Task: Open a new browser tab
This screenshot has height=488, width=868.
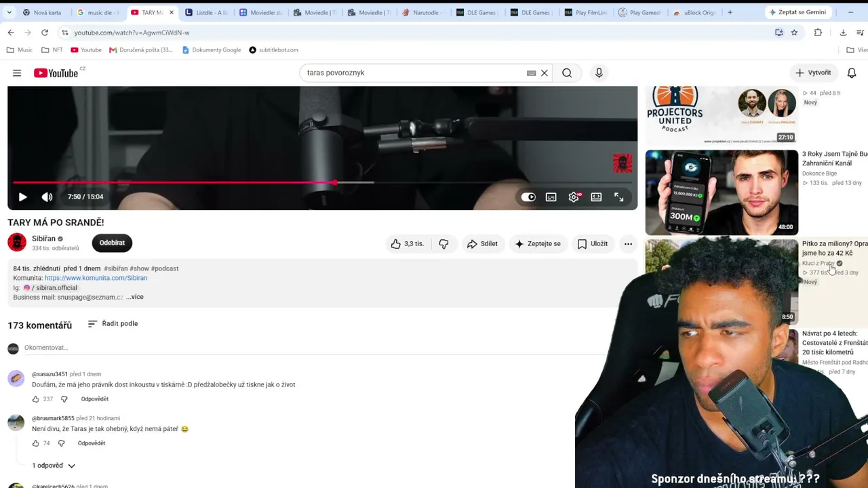Action: [730, 12]
